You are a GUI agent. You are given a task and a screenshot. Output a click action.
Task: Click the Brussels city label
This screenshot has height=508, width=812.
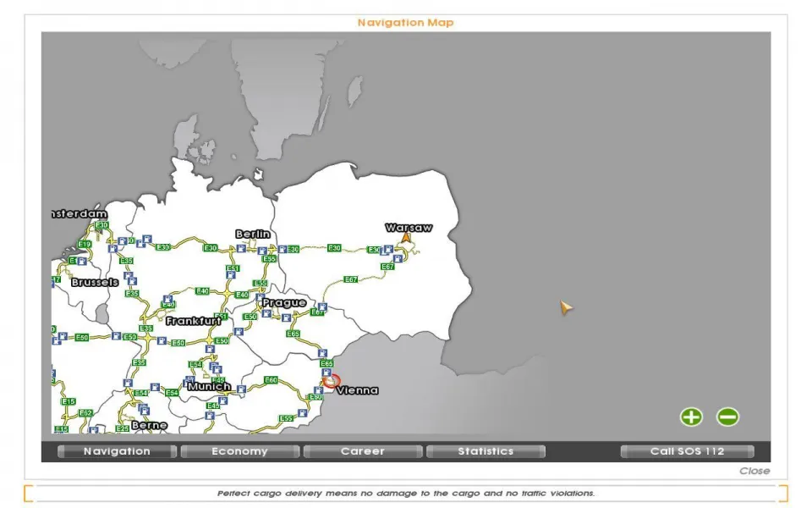point(95,282)
